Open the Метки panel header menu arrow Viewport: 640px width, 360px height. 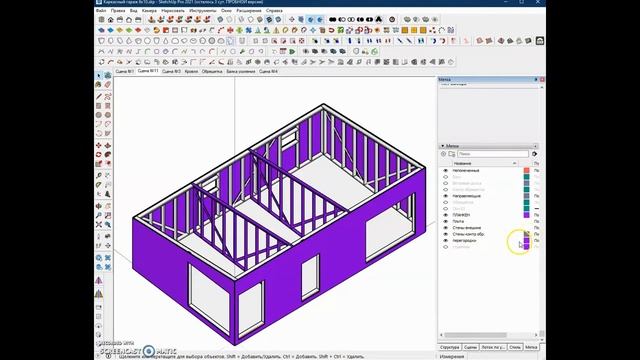click(535, 146)
